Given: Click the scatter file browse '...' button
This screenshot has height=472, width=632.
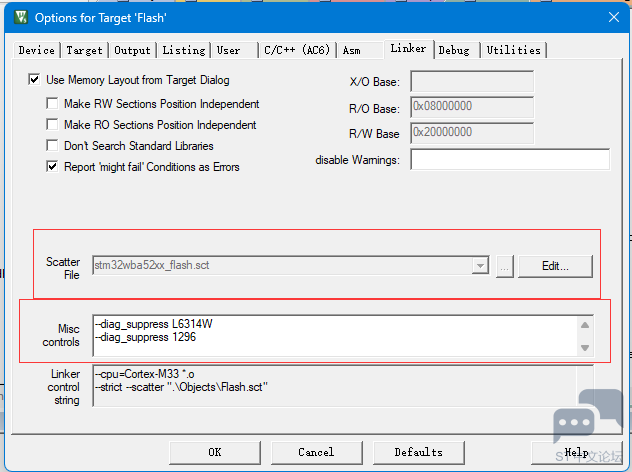Looking at the screenshot, I should pos(505,266).
